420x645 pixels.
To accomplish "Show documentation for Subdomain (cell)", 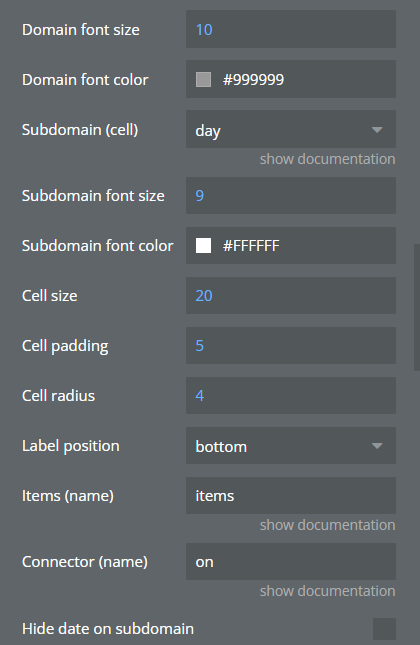I will (x=327, y=159).
